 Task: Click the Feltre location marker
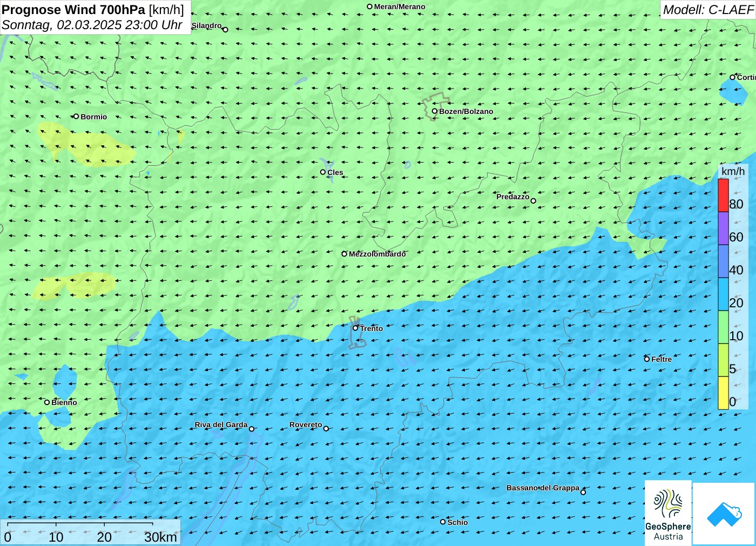point(647,359)
